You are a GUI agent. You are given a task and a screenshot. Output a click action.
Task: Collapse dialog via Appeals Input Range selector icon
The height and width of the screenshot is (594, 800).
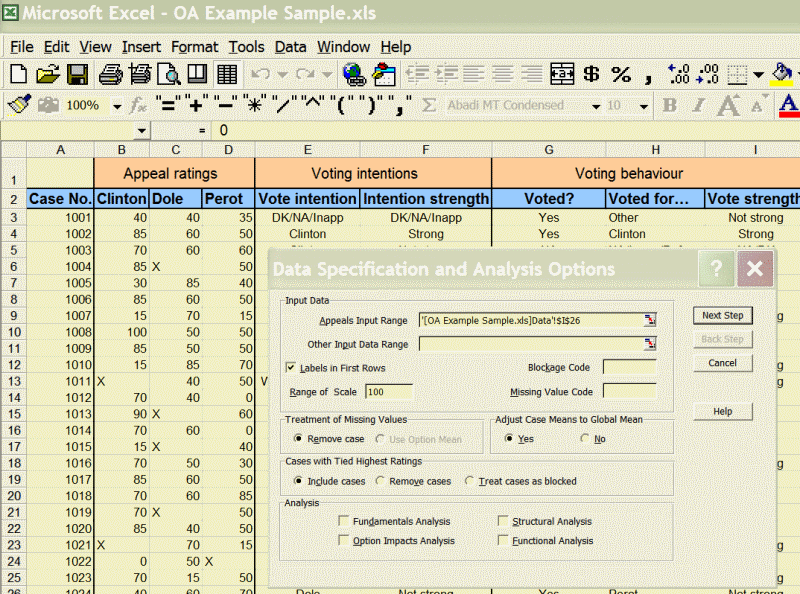[x=649, y=320]
